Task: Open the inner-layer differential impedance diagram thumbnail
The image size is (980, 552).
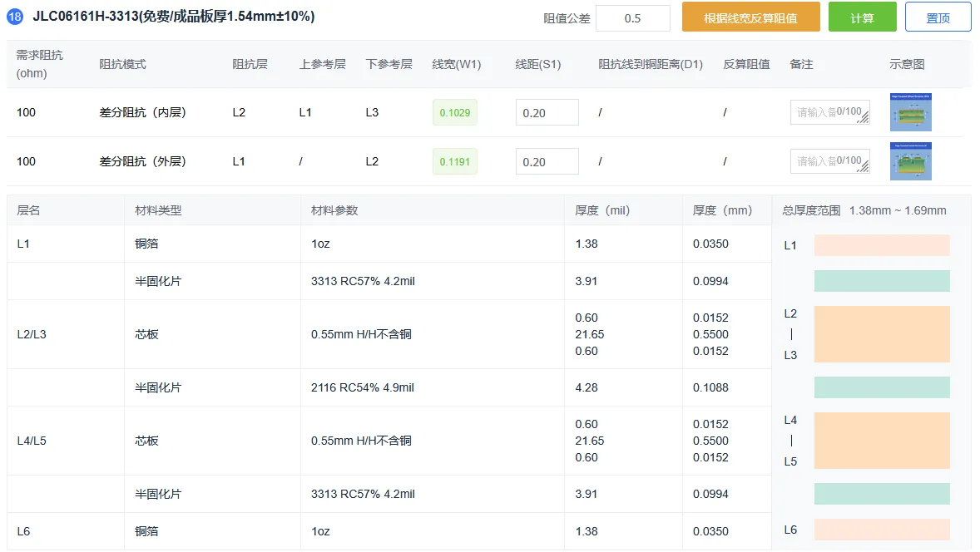Action: click(911, 112)
